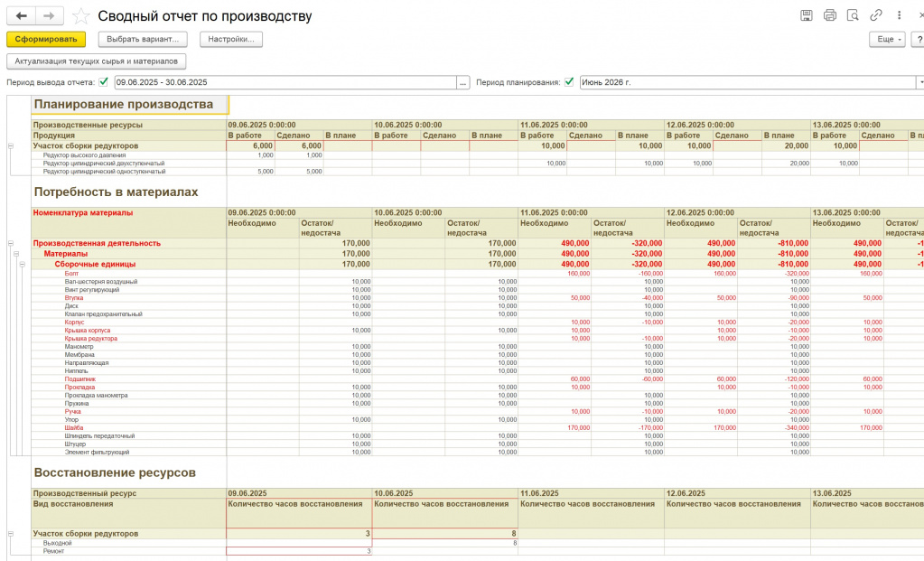Open print preview with the magnifier page icon
Image resolution: width=924 pixels, height=561 pixels.
click(x=853, y=15)
